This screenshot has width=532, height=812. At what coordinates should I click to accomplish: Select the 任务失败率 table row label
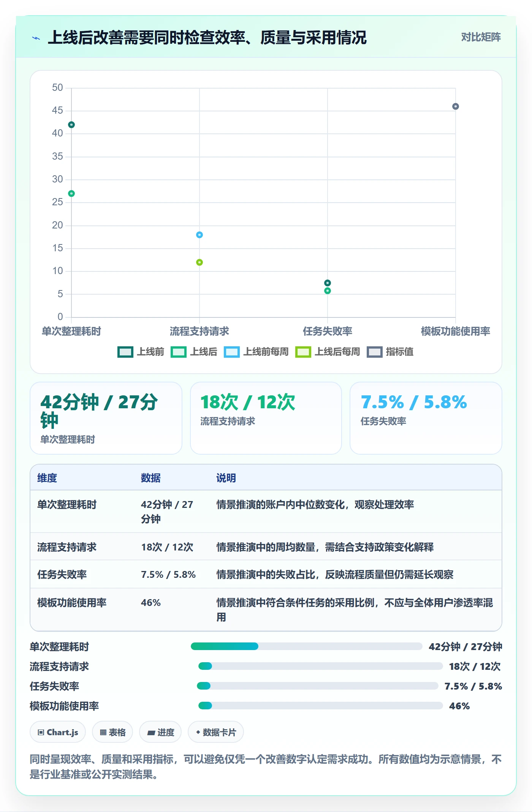62,574
